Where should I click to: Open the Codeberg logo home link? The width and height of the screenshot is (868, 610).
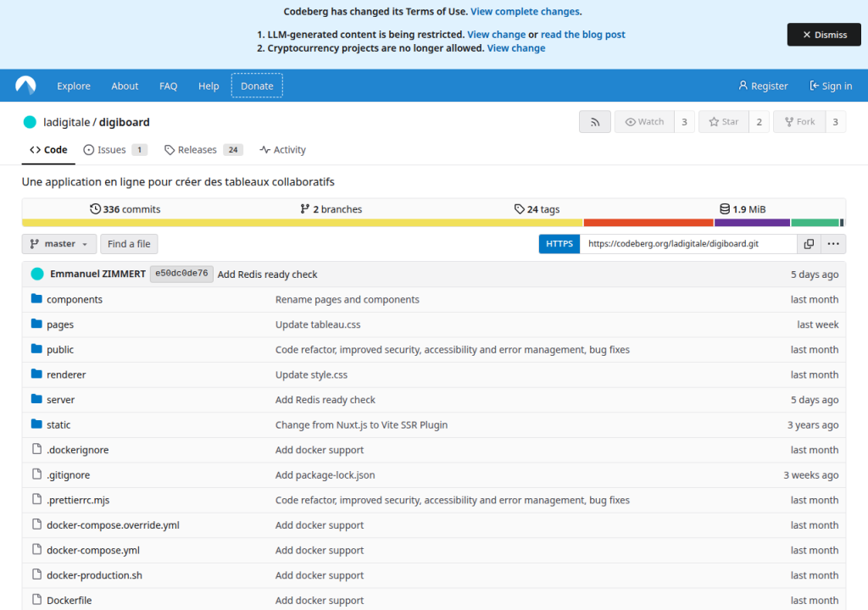click(25, 86)
